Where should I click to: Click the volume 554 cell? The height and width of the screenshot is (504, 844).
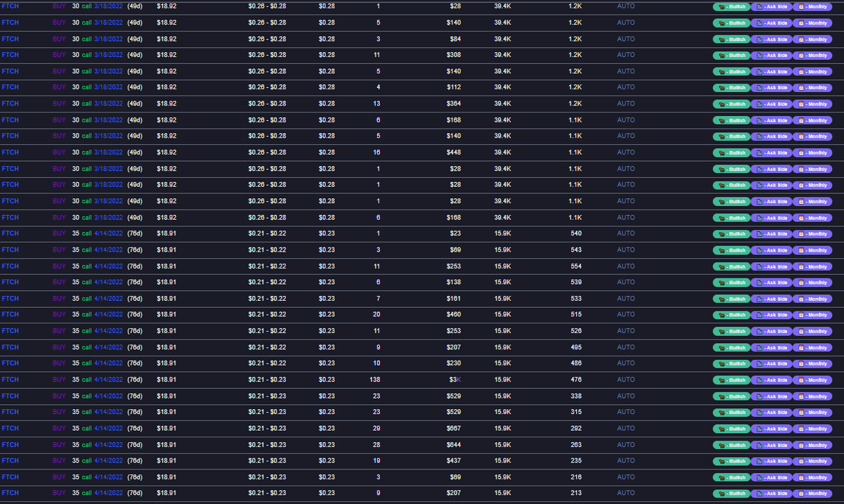[x=575, y=266]
